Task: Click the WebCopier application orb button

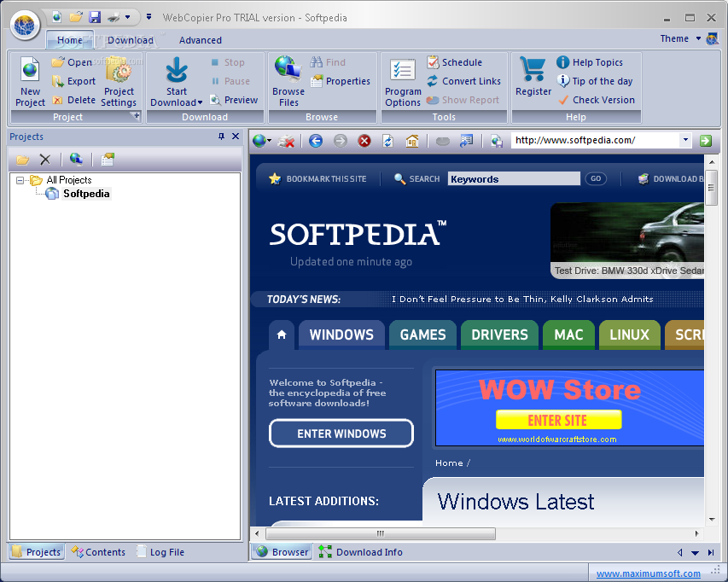Action: tap(25, 26)
